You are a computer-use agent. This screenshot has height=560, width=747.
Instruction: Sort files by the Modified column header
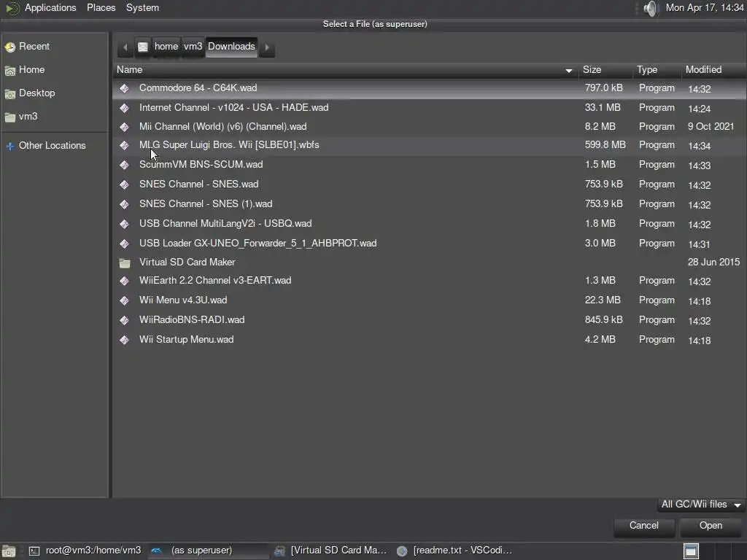coord(713,70)
